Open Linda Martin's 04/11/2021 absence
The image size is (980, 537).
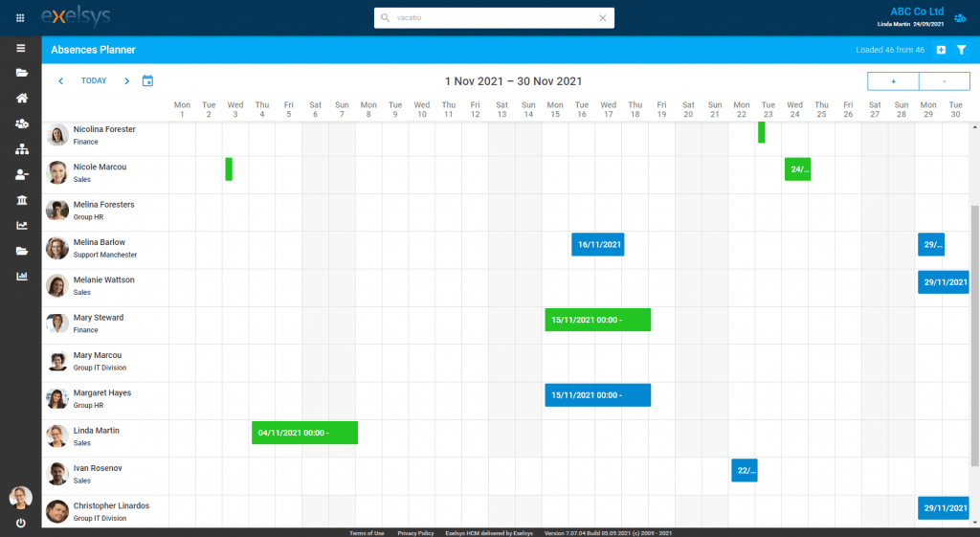coord(305,433)
